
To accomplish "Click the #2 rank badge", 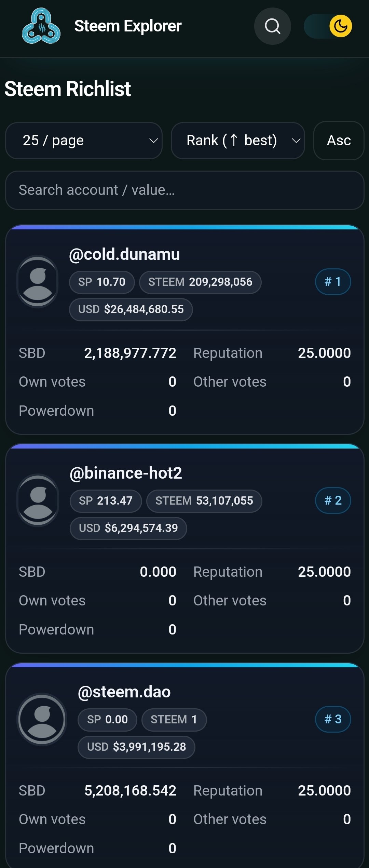I will click(333, 500).
